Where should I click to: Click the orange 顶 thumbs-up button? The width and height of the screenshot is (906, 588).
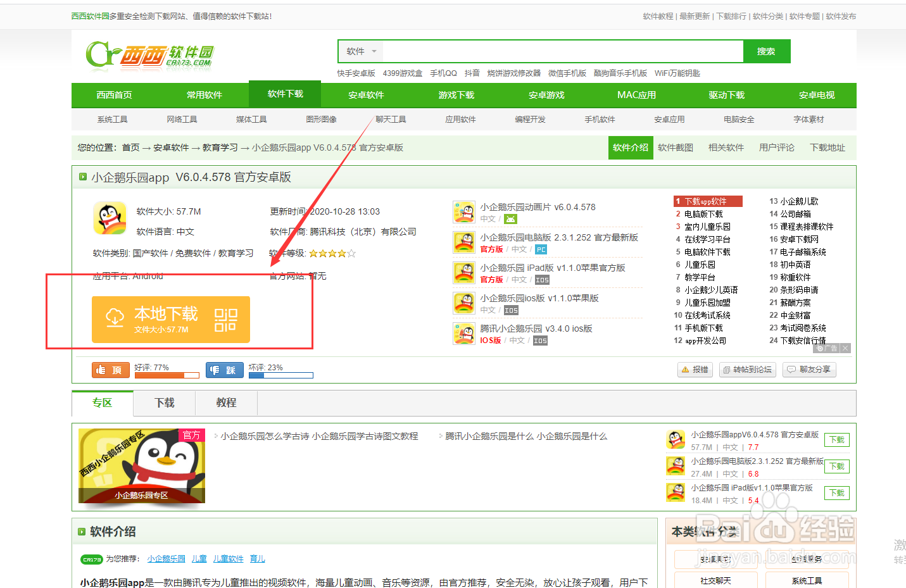coord(111,370)
